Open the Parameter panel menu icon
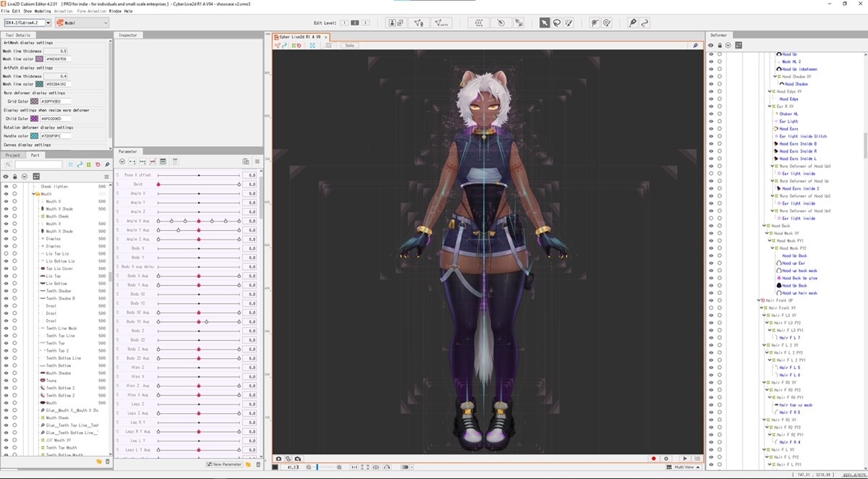 256,161
